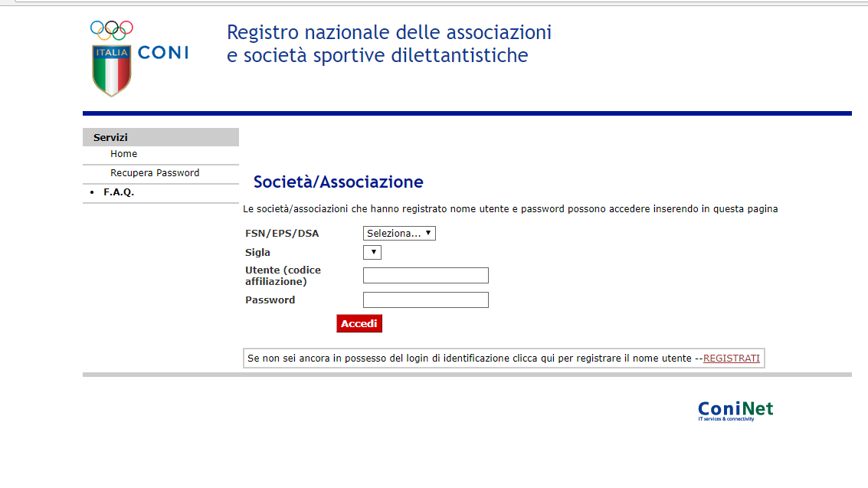
Task: Open Recupera Password in the sidebar
Action: (x=155, y=172)
